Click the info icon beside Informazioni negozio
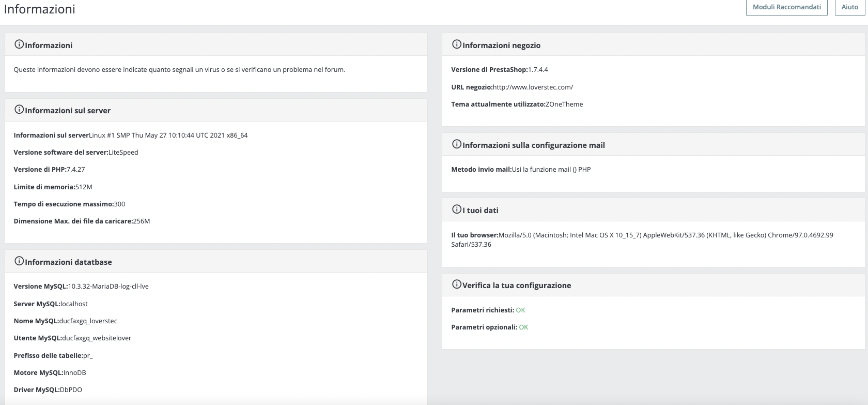 [457, 44]
